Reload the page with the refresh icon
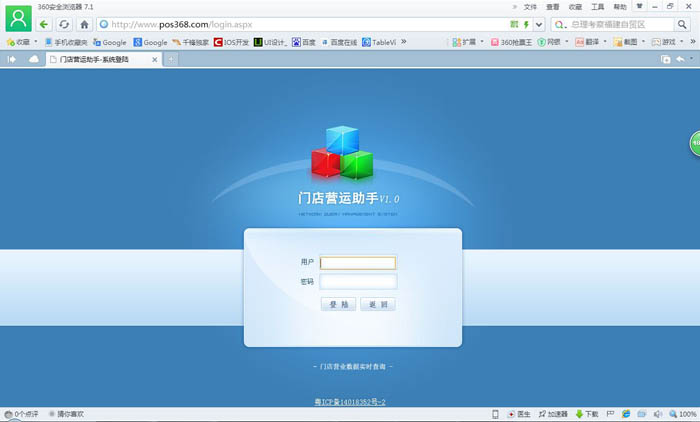Screen dimensions: 700x422 (x=64, y=24)
